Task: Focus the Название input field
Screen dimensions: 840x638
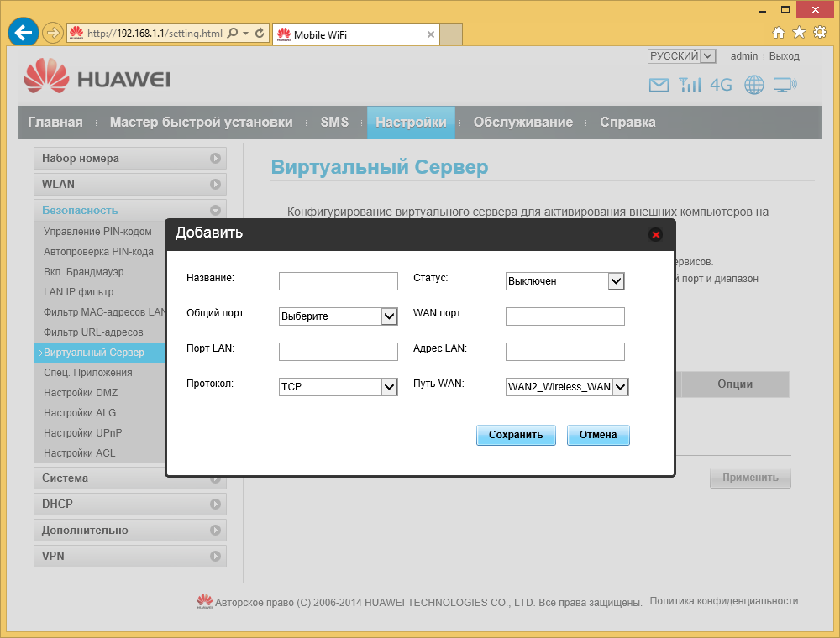Action: [x=338, y=281]
